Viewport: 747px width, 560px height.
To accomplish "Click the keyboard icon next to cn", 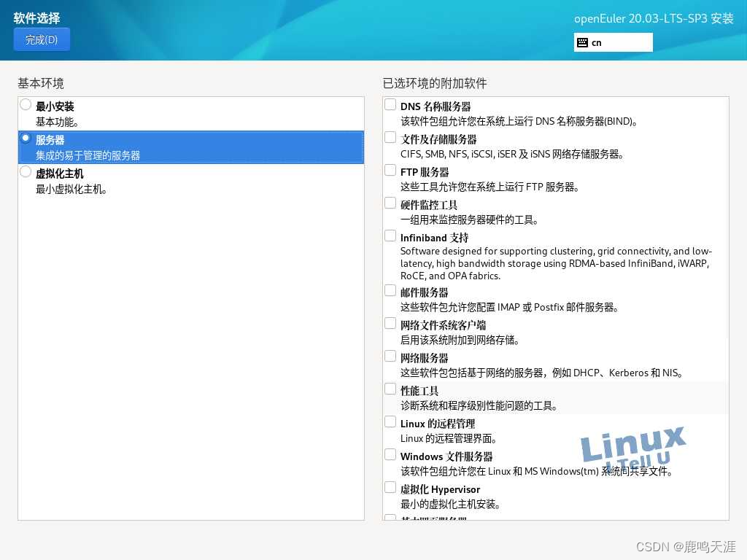I will pyautogui.click(x=582, y=42).
